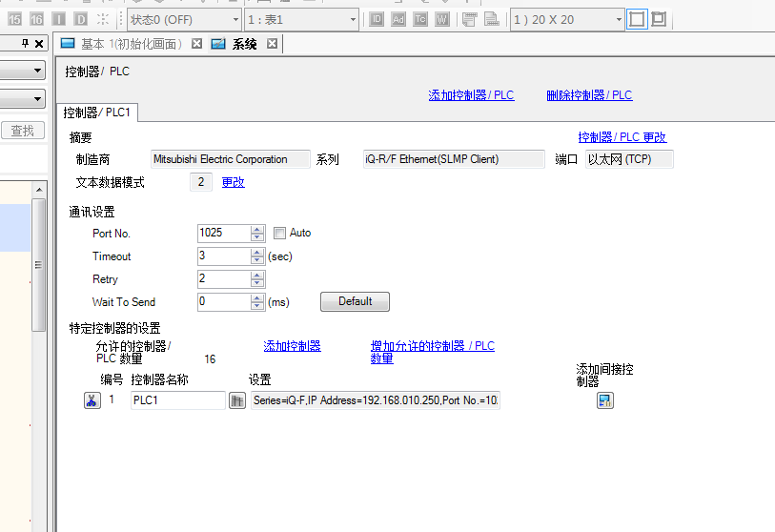
Task: Open the 状态0 (OFF) state dropdown
Action: pos(235,19)
